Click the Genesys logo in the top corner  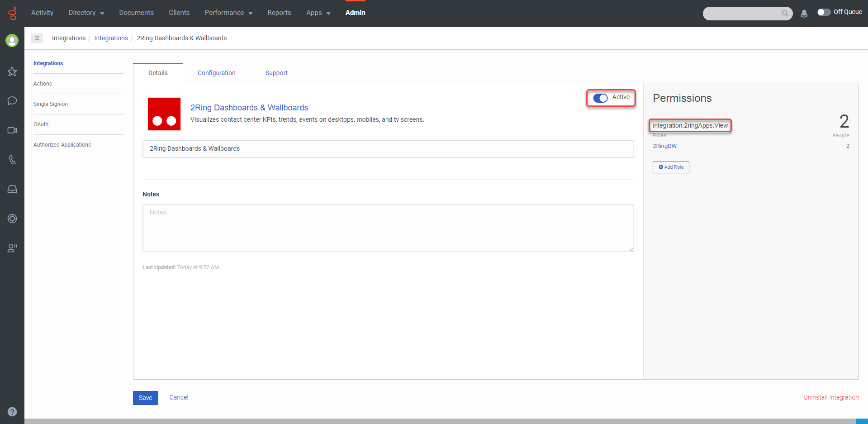coord(12,13)
